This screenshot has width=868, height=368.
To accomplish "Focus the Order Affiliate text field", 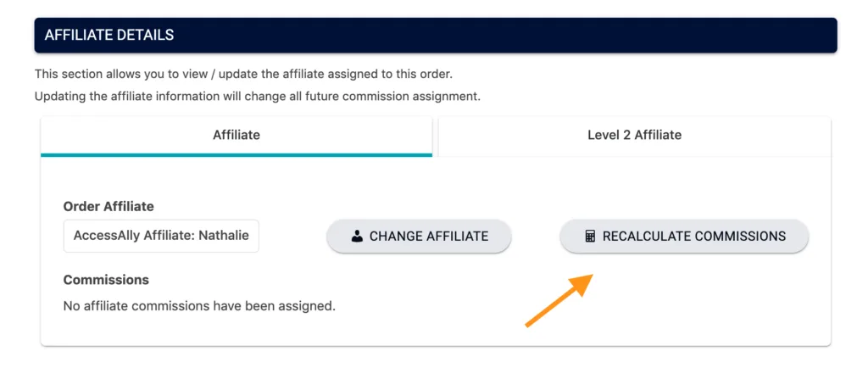I will (161, 237).
